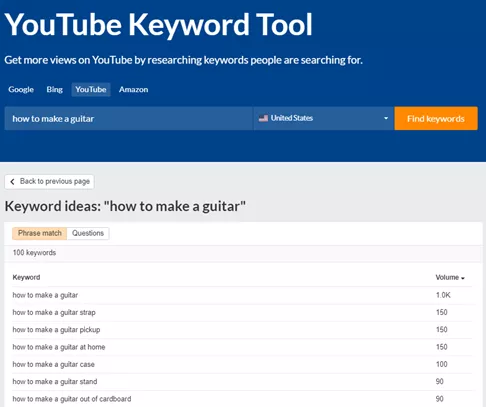Click the United States flag icon
486x407 pixels.
click(263, 118)
